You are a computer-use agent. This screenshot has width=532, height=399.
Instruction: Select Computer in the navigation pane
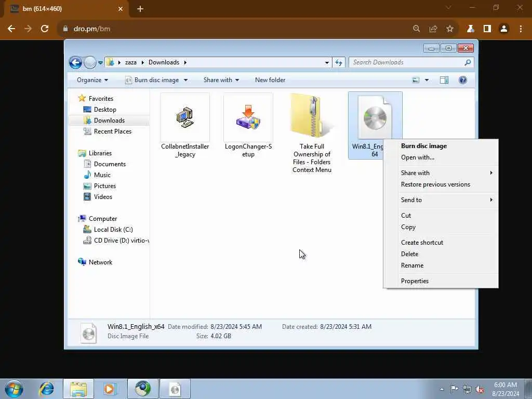click(102, 219)
